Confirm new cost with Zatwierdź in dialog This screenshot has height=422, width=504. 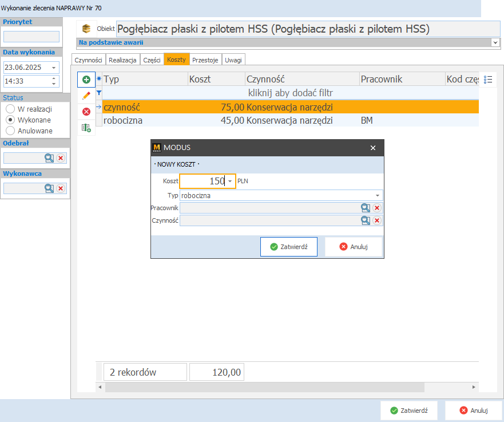tap(289, 247)
